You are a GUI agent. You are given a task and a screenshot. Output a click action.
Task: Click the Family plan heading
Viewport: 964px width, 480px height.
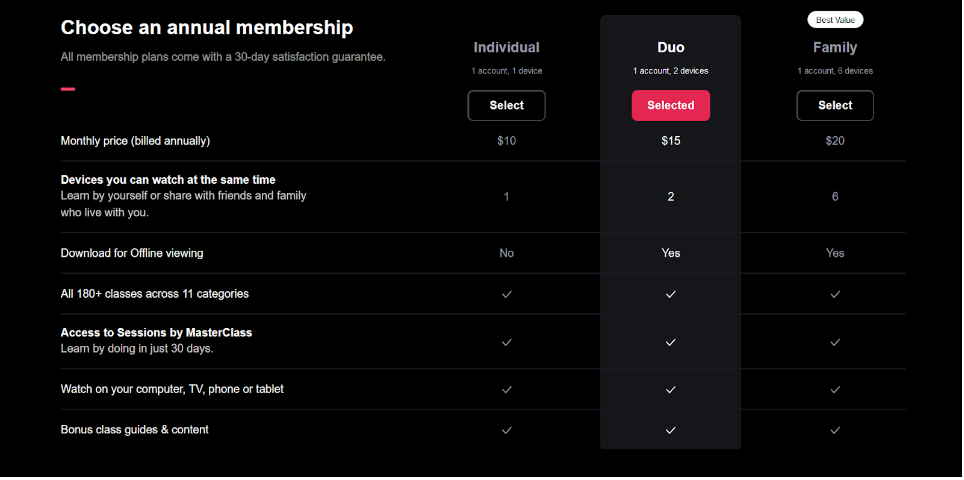click(x=835, y=47)
